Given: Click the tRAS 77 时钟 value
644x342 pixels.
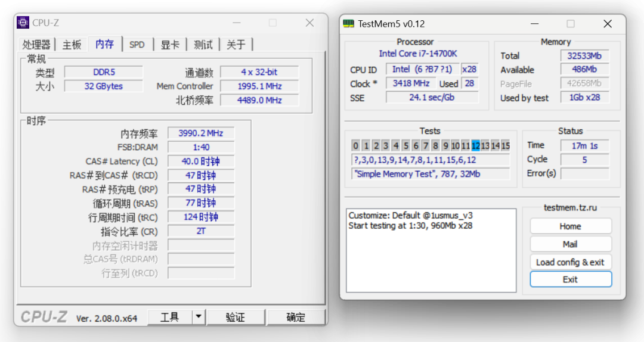Looking at the screenshot, I should click(201, 203).
